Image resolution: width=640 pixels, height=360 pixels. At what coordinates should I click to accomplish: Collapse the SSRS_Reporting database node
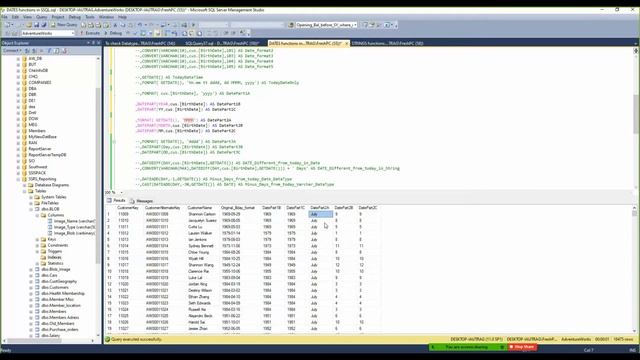pyautogui.click(x=18, y=179)
